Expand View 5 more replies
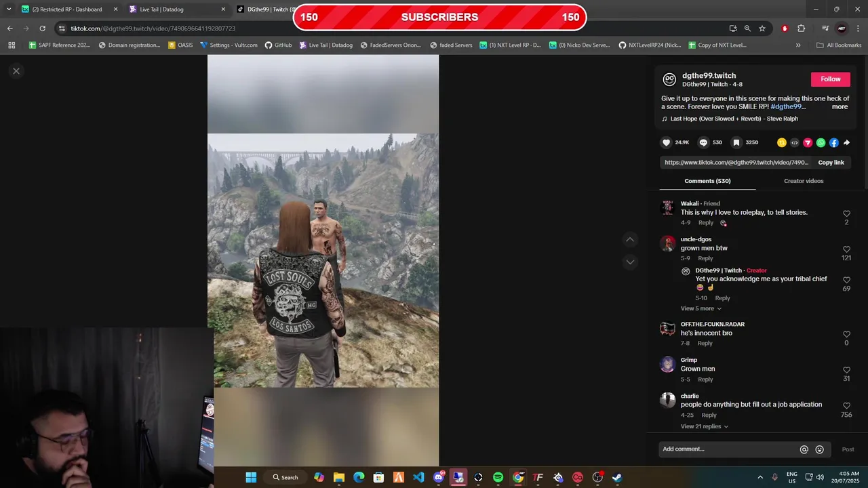Image resolution: width=868 pixels, height=488 pixels. (701, 308)
